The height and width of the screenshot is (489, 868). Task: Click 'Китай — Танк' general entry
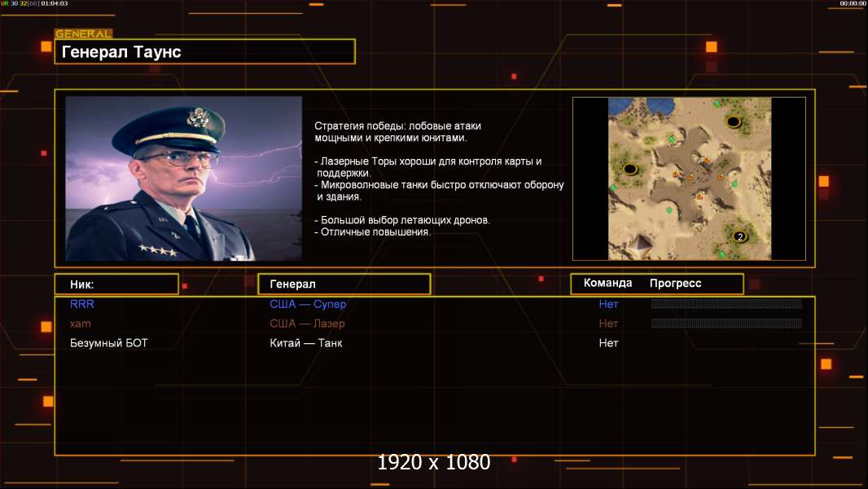tap(305, 343)
